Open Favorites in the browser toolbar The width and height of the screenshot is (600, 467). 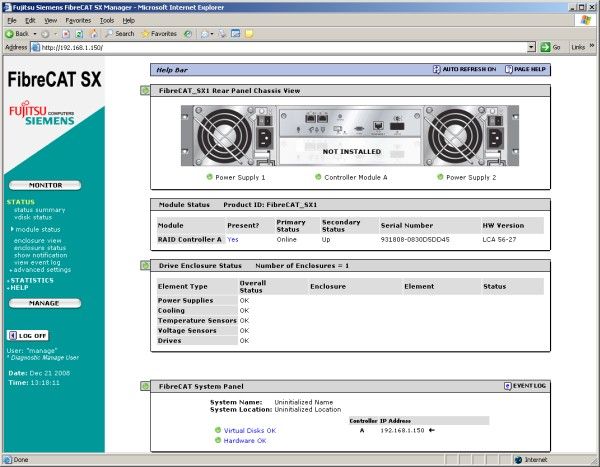[159, 34]
